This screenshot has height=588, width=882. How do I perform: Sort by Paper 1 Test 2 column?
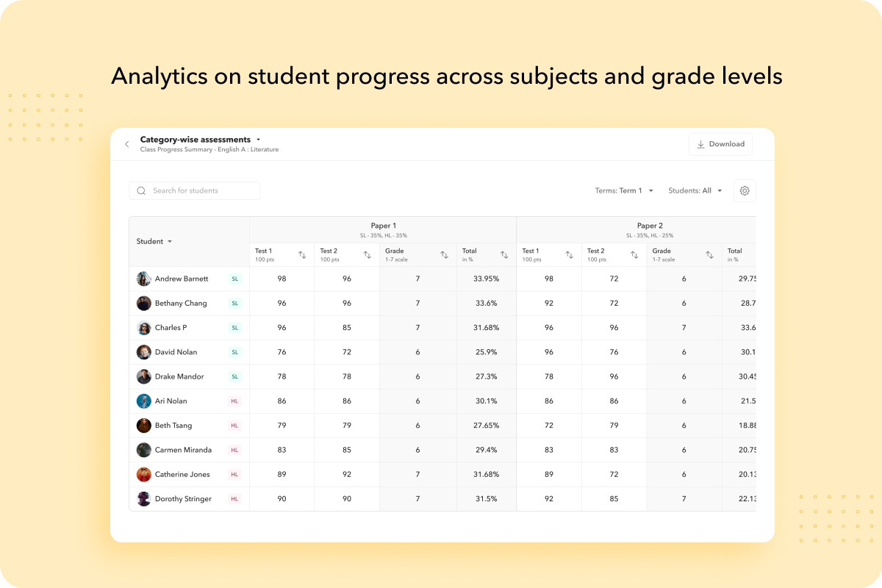367,255
